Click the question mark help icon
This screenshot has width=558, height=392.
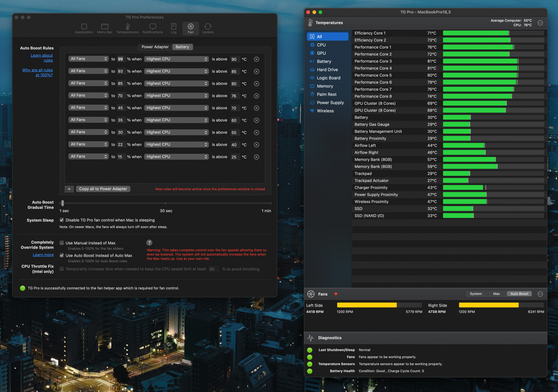pos(149,243)
